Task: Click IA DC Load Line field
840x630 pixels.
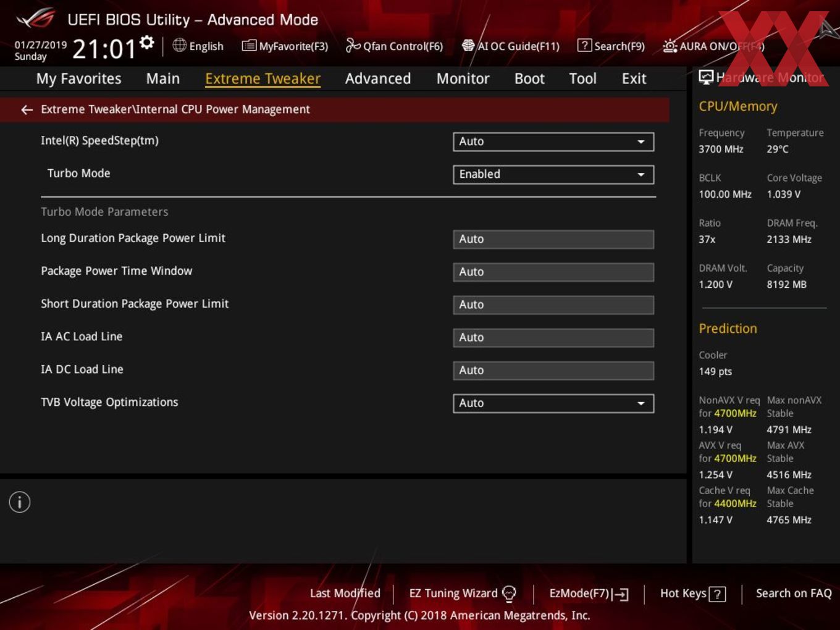Action: pyautogui.click(x=553, y=371)
